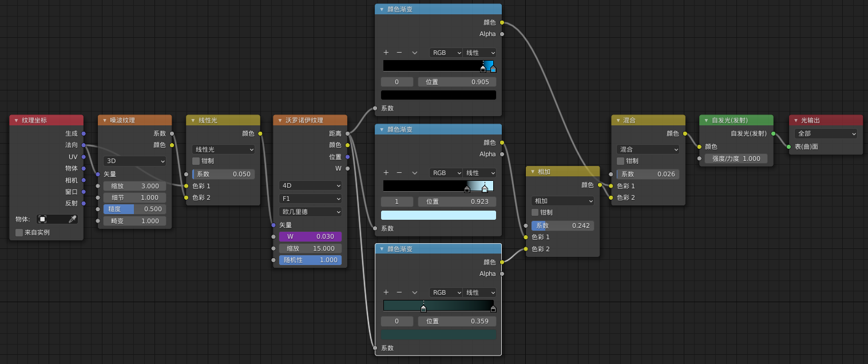Click the minus icon in the top color ramp
Viewport: 868px width, 364px height.
click(x=399, y=53)
